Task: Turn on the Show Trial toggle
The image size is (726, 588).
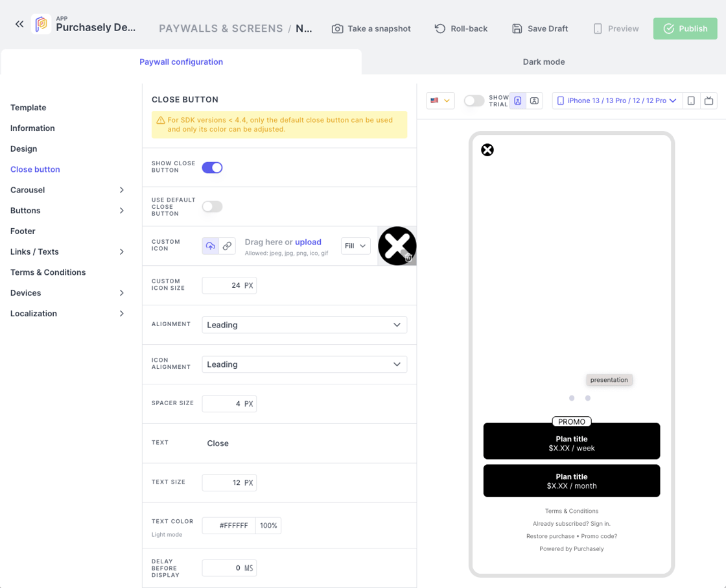Action: [x=474, y=100]
